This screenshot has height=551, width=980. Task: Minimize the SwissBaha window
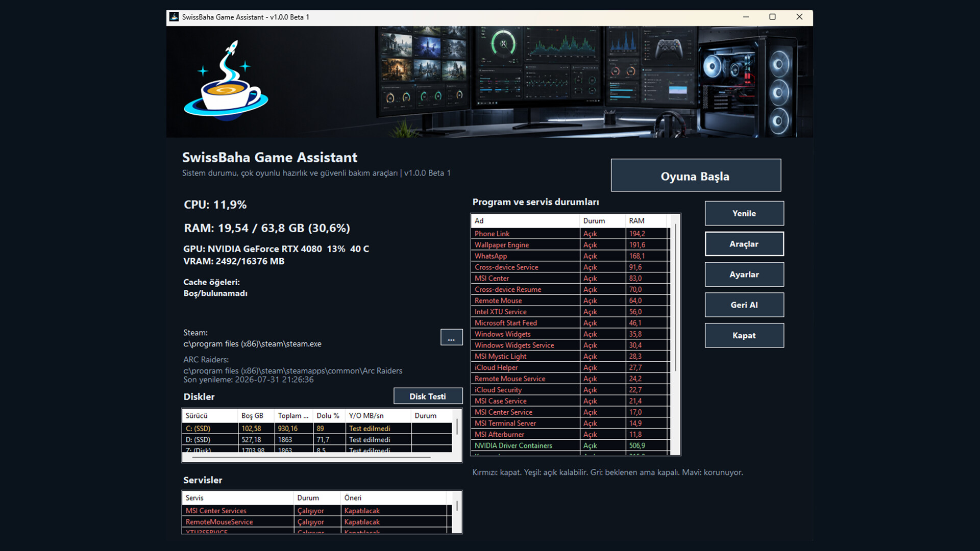pyautogui.click(x=746, y=17)
